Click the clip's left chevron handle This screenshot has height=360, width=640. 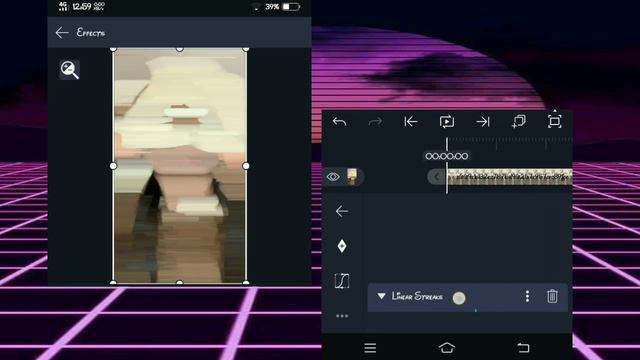(x=436, y=177)
